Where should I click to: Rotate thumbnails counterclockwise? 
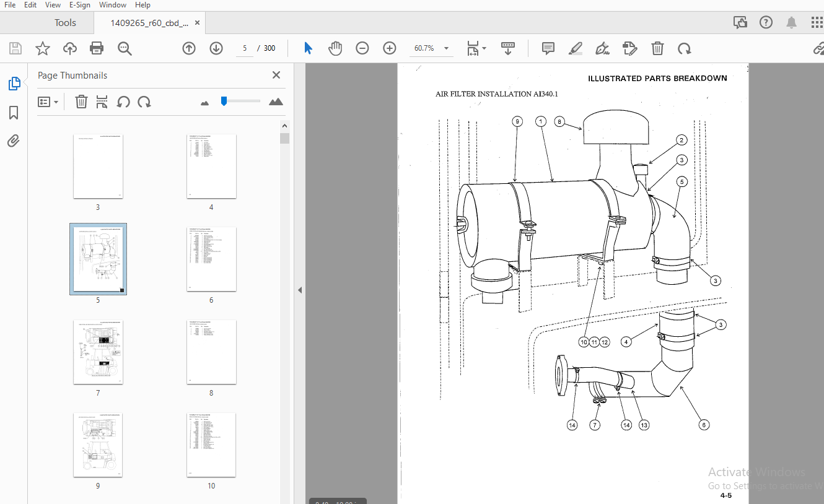pos(123,102)
